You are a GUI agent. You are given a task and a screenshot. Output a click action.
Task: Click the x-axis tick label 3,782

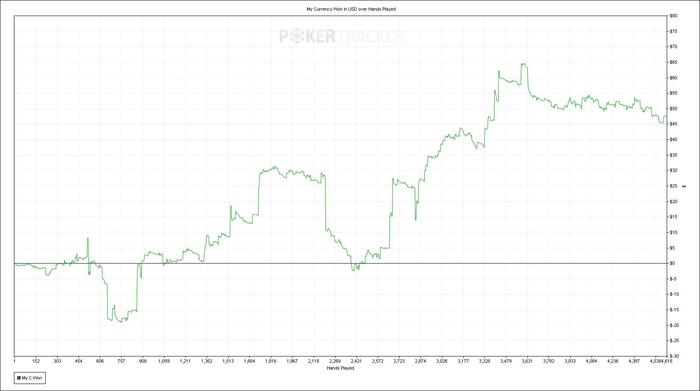(549, 361)
